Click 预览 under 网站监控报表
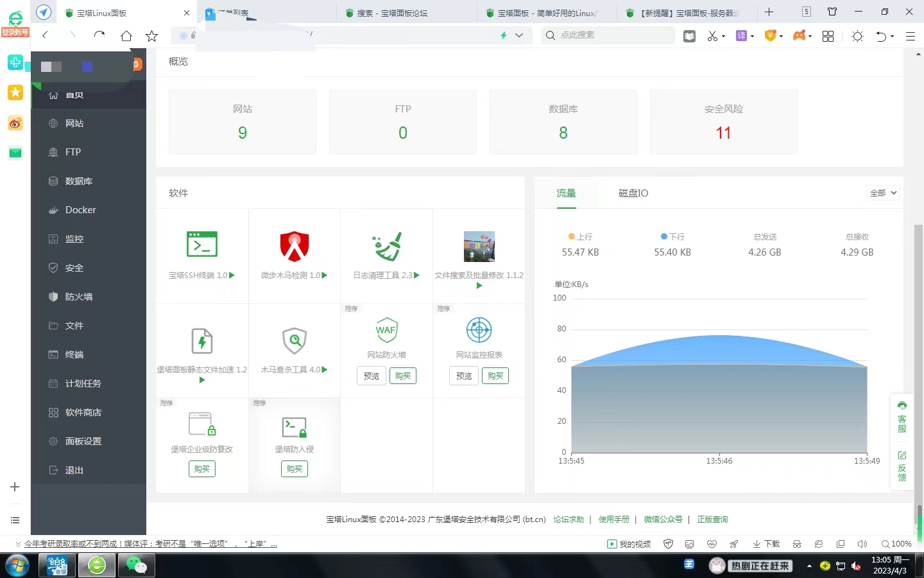This screenshot has height=578, width=924. click(464, 376)
